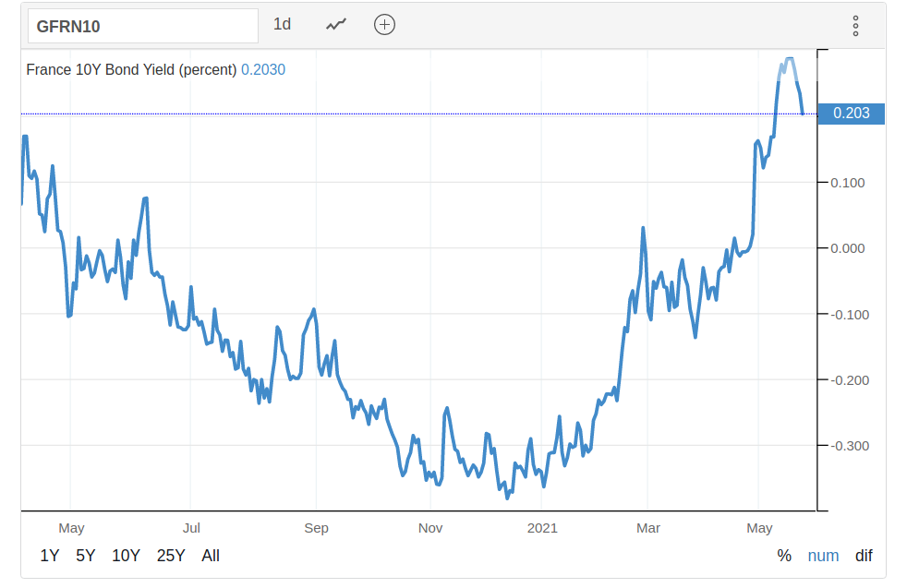This screenshot has height=588, width=907.
Task: Click the Mar x-axis label
Action: coord(647,528)
